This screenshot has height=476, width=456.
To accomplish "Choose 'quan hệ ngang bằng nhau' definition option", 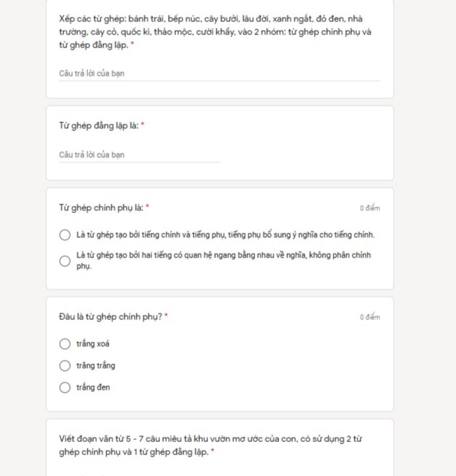I will (x=65, y=261).
